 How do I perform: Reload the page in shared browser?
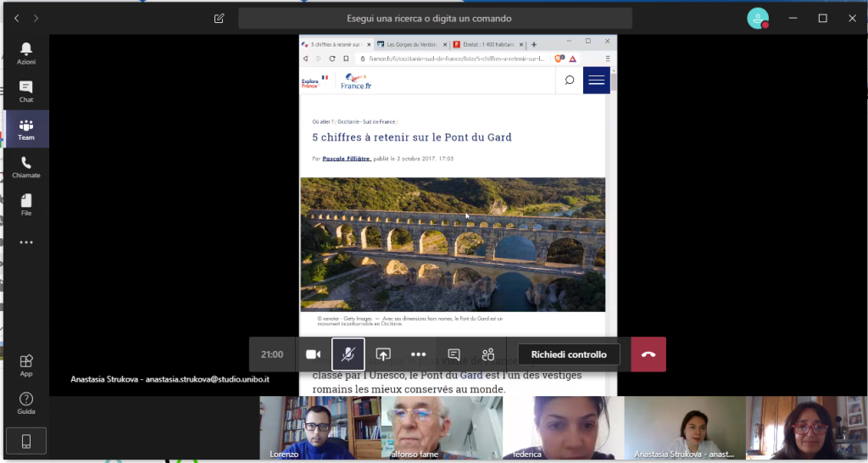332,59
